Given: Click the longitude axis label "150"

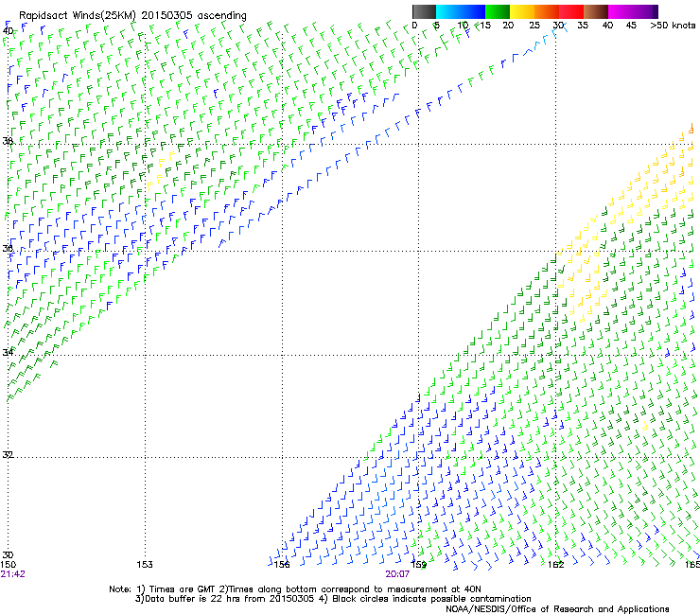Looking at the screenshot, I should pos(9,565).
